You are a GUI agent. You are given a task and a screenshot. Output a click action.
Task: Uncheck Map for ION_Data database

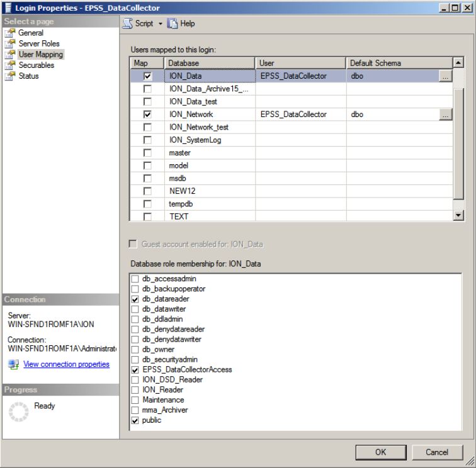(x=147, y=76)
